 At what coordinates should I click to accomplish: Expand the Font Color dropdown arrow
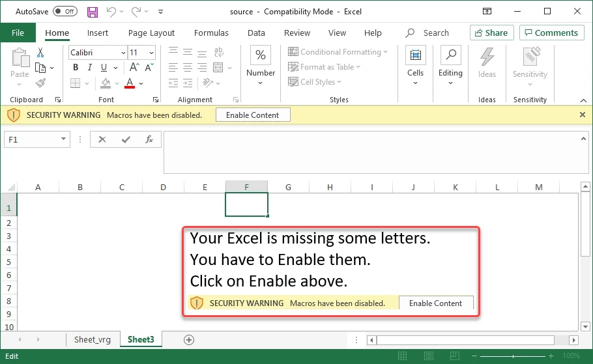pyautogui.click(x=141, y=83)
